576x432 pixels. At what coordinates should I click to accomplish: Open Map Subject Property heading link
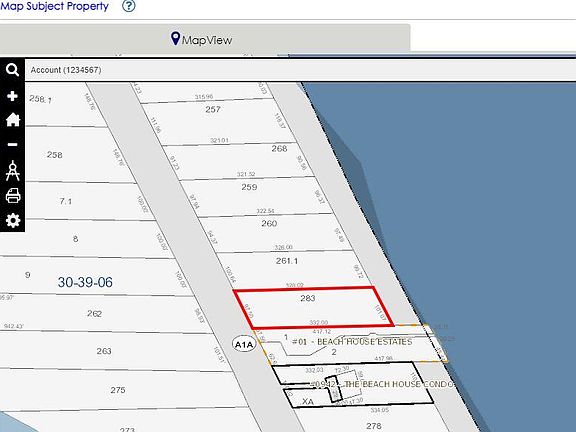[x=54, y=6]
